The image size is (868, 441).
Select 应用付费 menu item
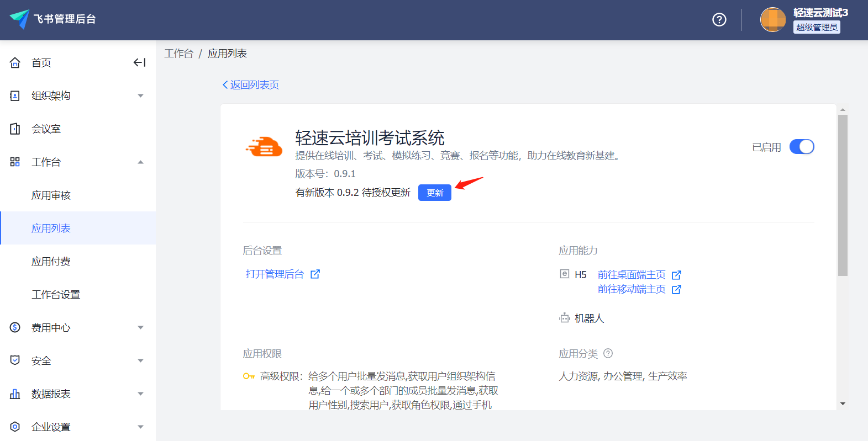[51, 262]
